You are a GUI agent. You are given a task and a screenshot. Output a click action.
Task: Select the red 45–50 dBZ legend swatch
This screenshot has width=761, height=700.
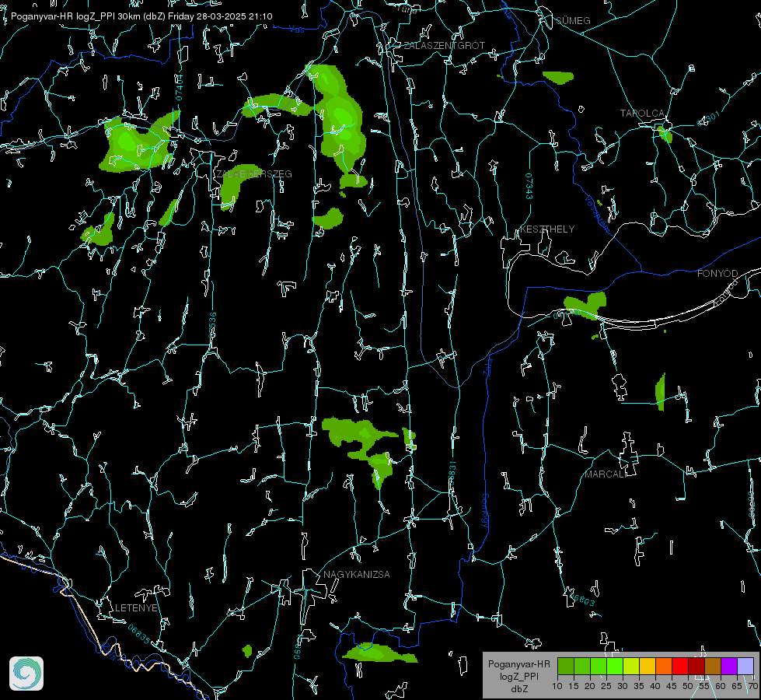pos(680,666)
